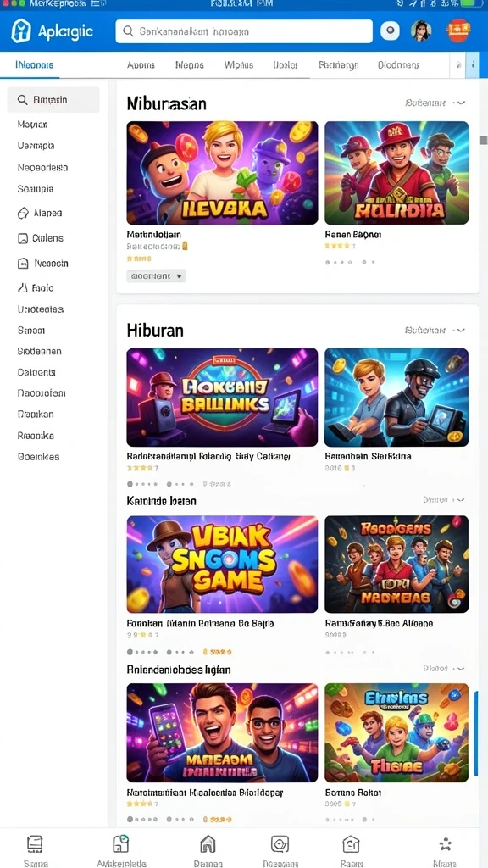The width and height of the screenshot is (488, 868).
Task: Switch to the Wipnus tab
Action: pos(238,64)
